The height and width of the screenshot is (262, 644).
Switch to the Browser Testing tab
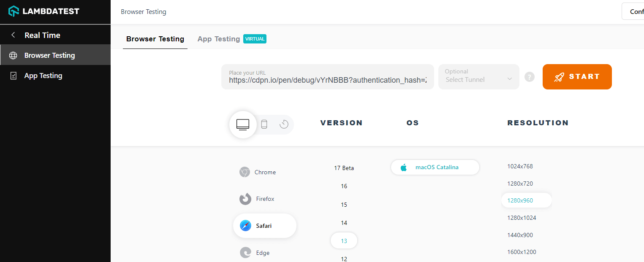[155, 39]
